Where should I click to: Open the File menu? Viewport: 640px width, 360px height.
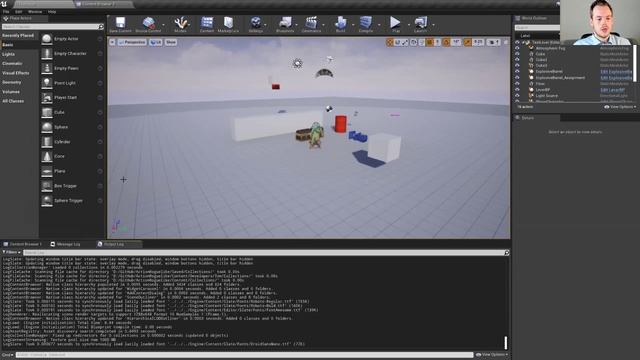coord(6,12)
